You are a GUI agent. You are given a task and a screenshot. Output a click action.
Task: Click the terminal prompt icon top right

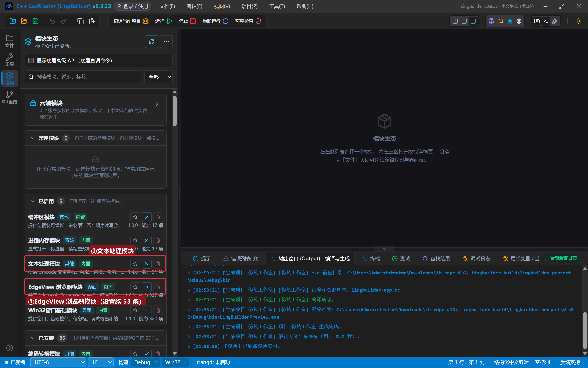click(x=546, y=21)
